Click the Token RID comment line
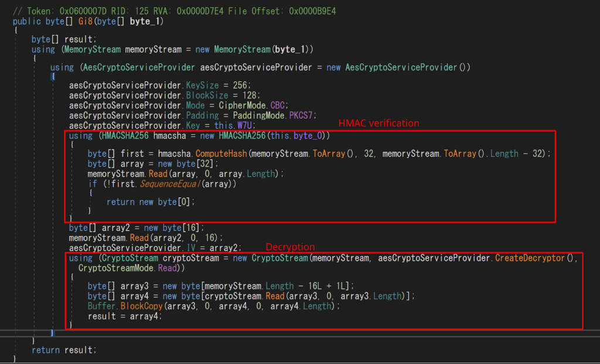 176,11
